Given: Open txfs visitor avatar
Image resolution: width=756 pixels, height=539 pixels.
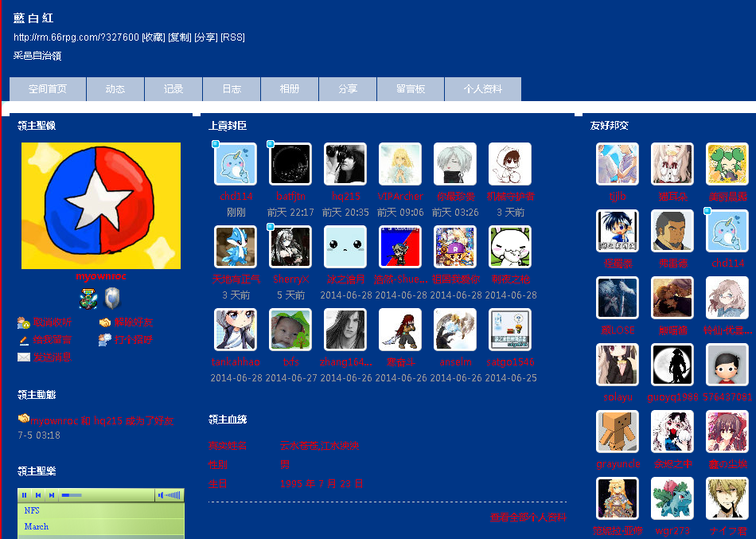Looking at the screenshot, I should tap(290, 330).
